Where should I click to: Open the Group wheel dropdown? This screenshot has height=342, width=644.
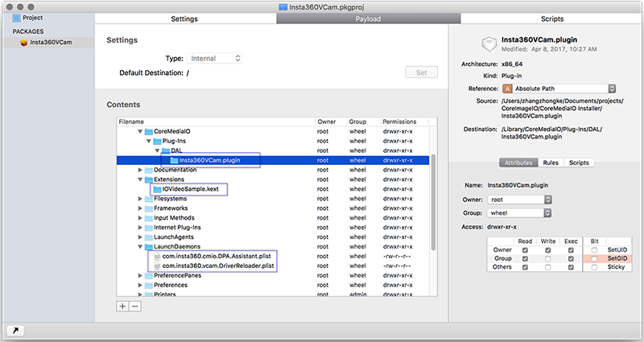(x=519, y=213)
